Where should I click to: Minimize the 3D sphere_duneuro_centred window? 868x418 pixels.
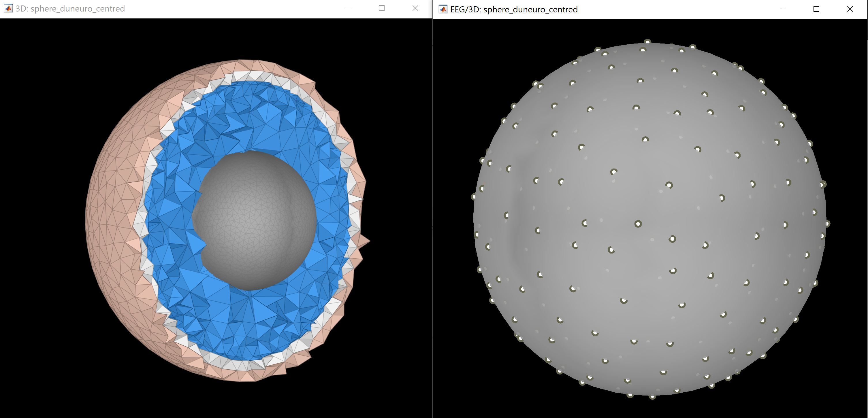pyautogui.click(x=349, y=8)
